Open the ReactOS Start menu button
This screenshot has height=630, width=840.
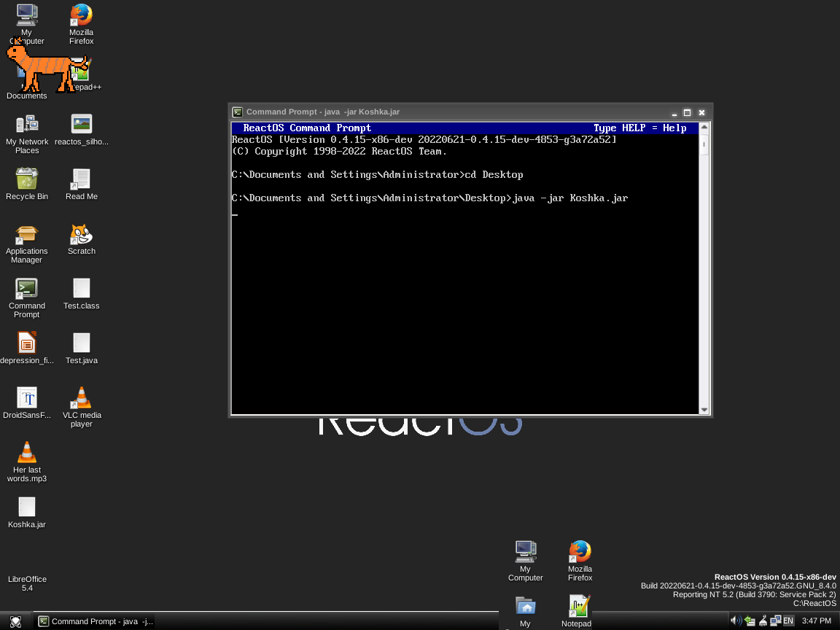click(15, 621)
